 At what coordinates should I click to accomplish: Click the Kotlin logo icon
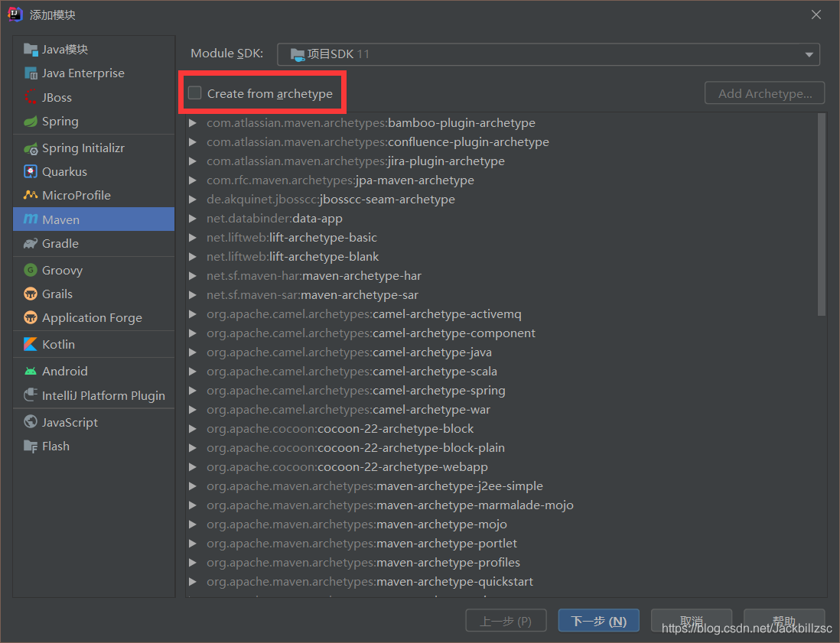(x=31, y=344)
